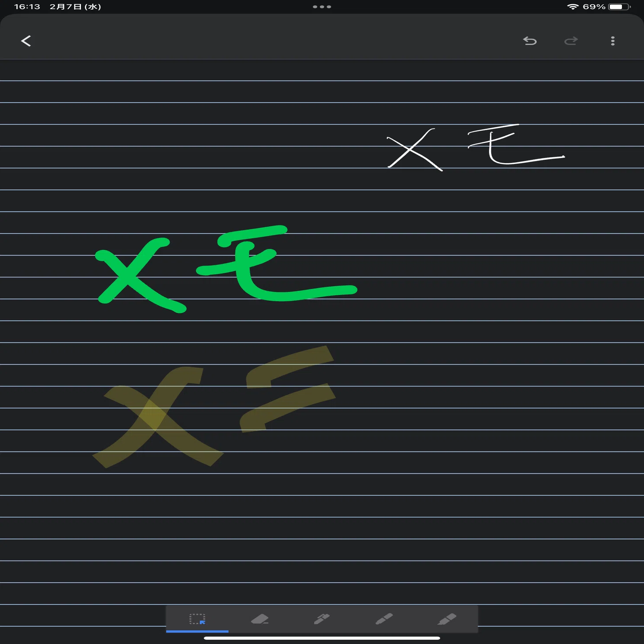Switch to the pen tool

point(322,619)
